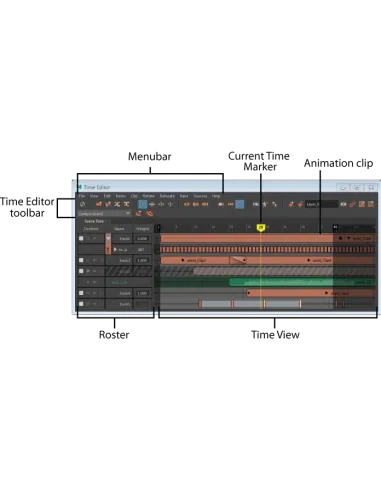Select the Scene Time tab
Image resolution: width=381 pixels, height=492 pixels.
pyautogui.click(x=94, y=221)
